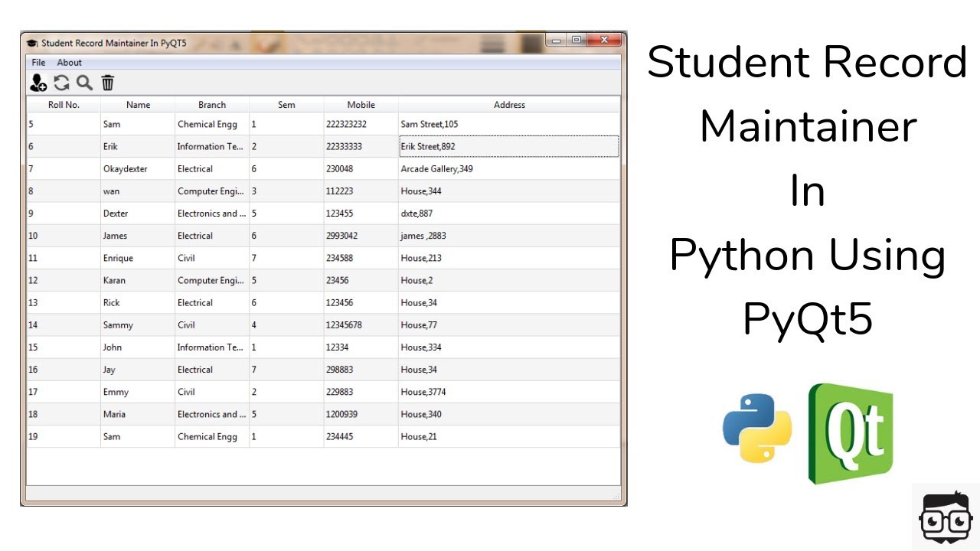Select the mobile cell '230048'
Image resolution: width=980 pixels, height=551 pixels.
[x=361, y=168]
